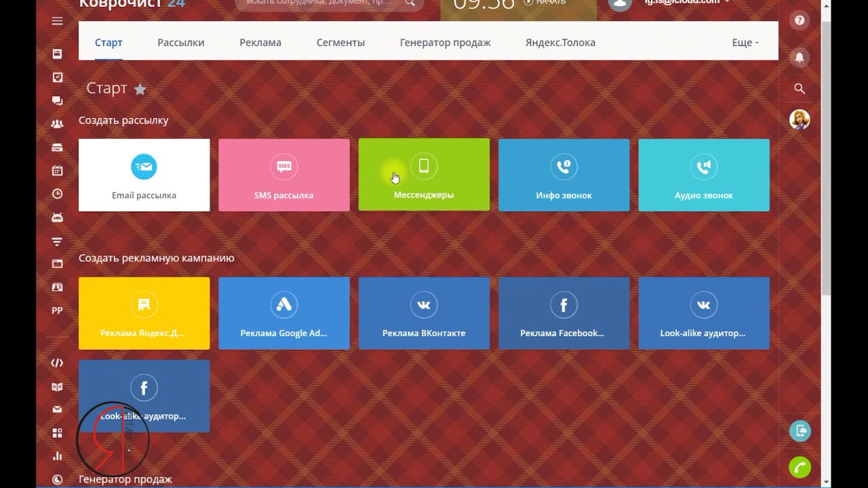Viewport: 868px width, 488px height.
Task: Open the workgroups people icon in sidebar
Action: coord(57,124)
